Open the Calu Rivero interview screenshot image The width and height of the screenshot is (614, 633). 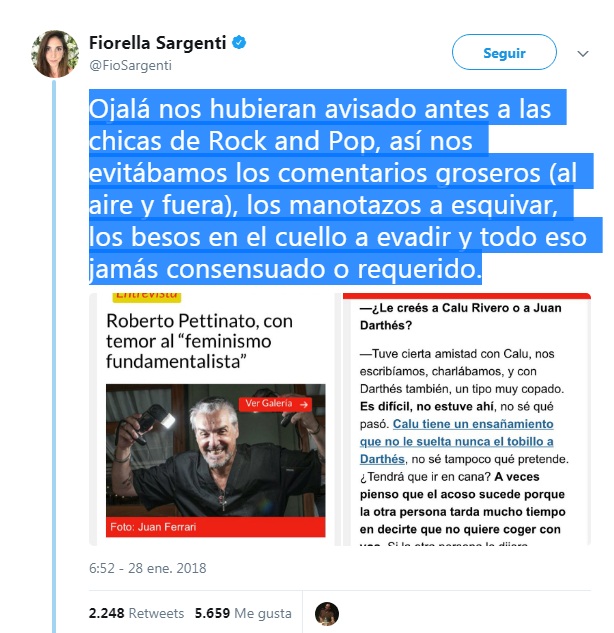(467, 419)
